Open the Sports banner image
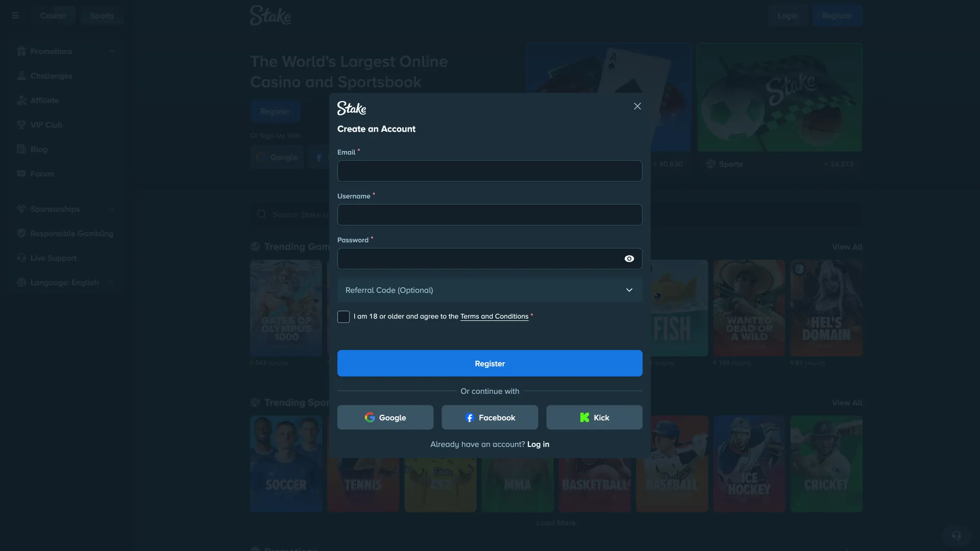Image resolution: width=980 pixels, height=551 pixels. coord(779,97)
